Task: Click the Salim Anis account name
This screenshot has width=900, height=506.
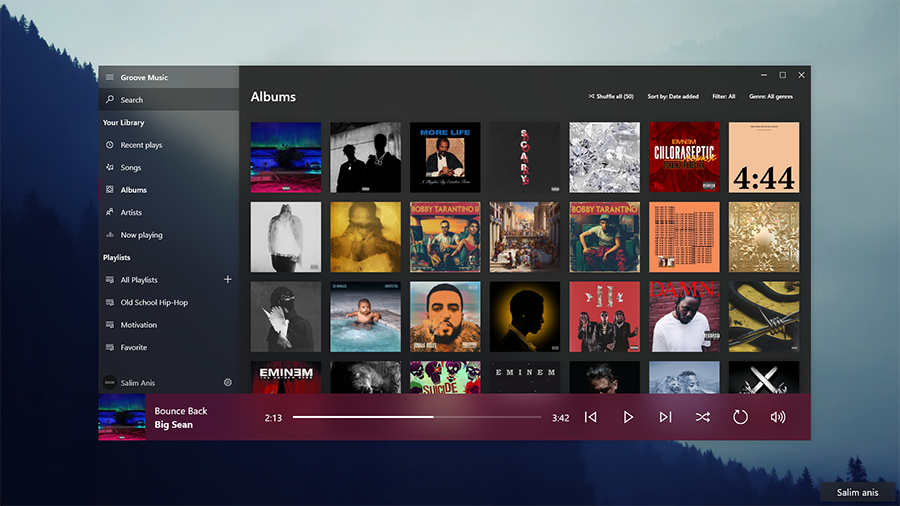Action: [138, 383]
